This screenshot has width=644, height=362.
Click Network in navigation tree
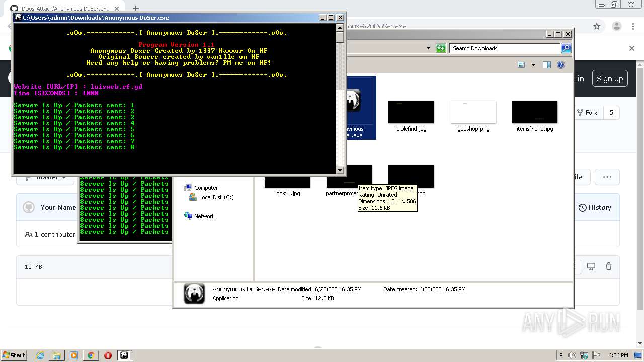pyautogui.click(x=204, y=216)
